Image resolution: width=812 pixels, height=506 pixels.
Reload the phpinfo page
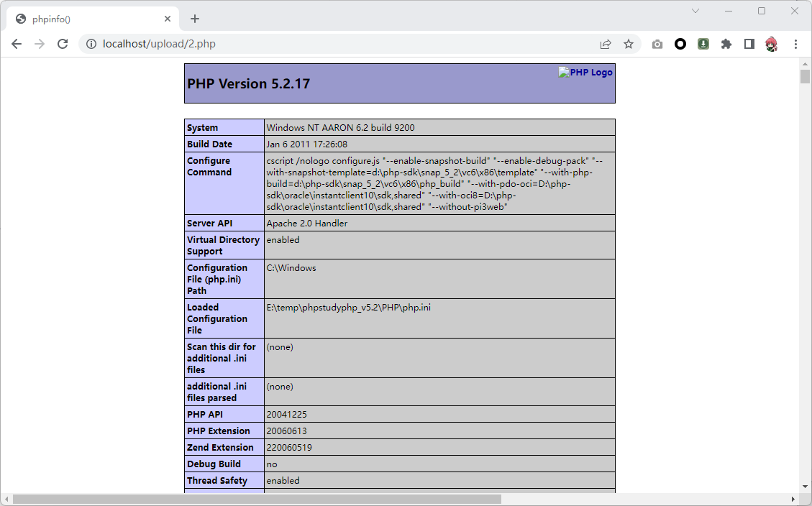click(63, 44)
